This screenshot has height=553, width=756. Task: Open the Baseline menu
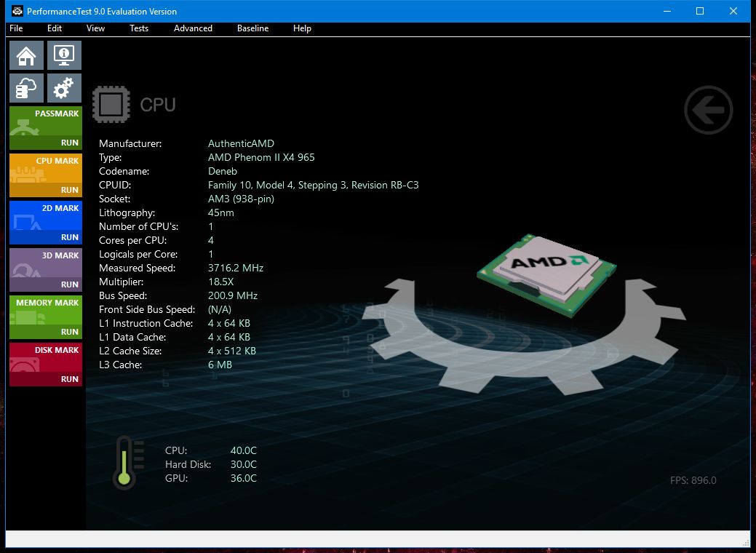[x=252, y=28]
